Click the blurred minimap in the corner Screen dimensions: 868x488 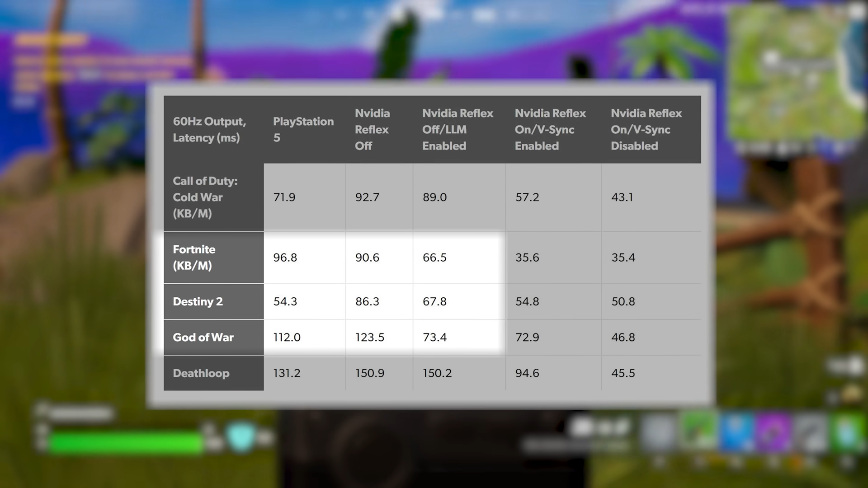(796, 72)
